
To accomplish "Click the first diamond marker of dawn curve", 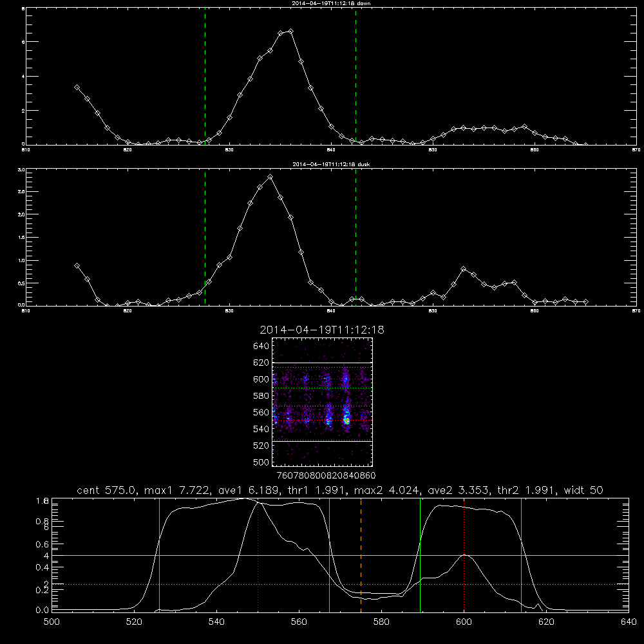I will click(x=77, y=88).
